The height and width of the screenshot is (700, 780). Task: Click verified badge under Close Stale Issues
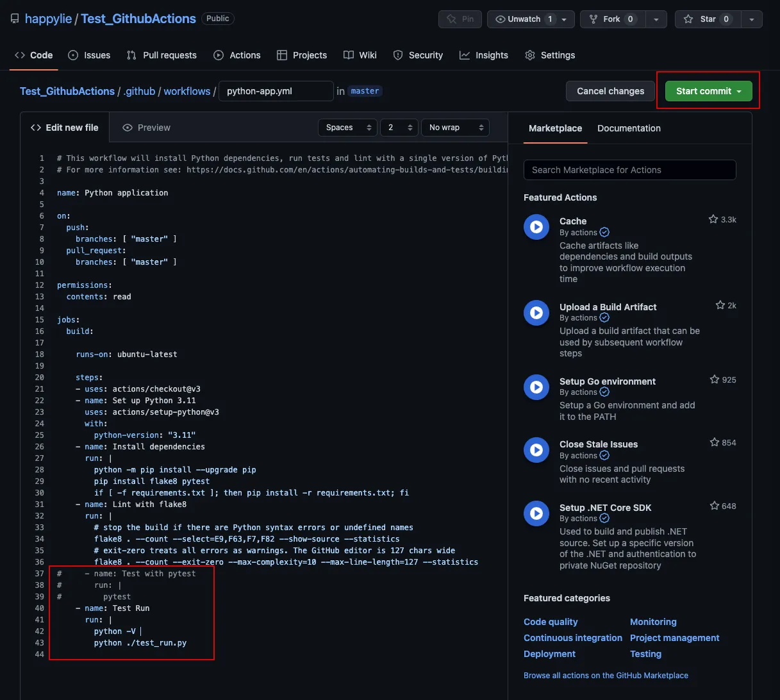tap(604, 456)
